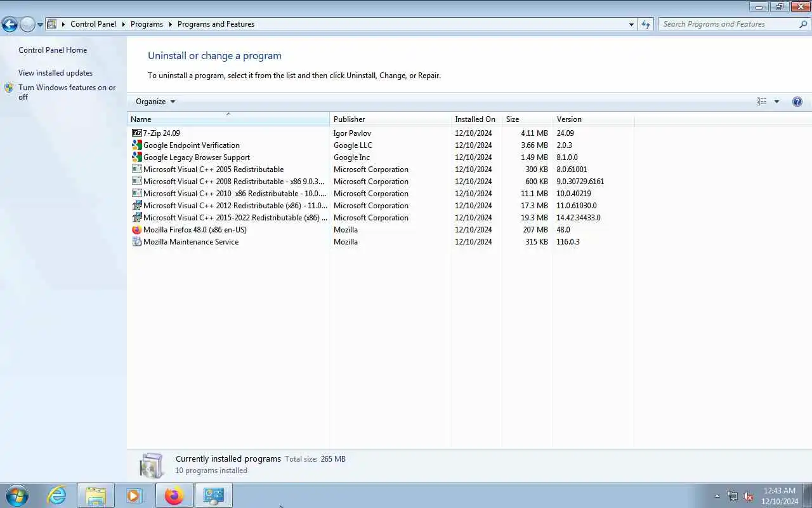The image size is (812, 508).
Task: Select the Google LLC publisher cell
Action: [x=353, y=145]
